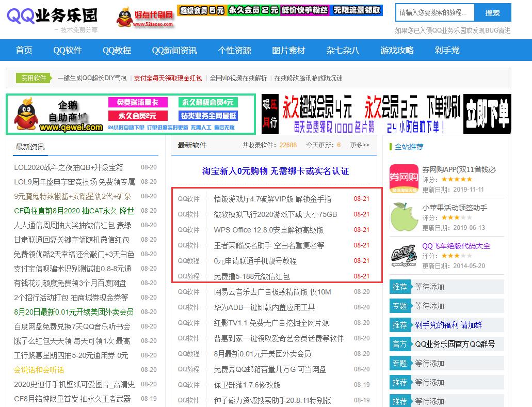The width and height of the screenshot is (532, 407).
Task: Open 悟饭游戏厅4.7破解VIP版 entry
Action: 273,199
